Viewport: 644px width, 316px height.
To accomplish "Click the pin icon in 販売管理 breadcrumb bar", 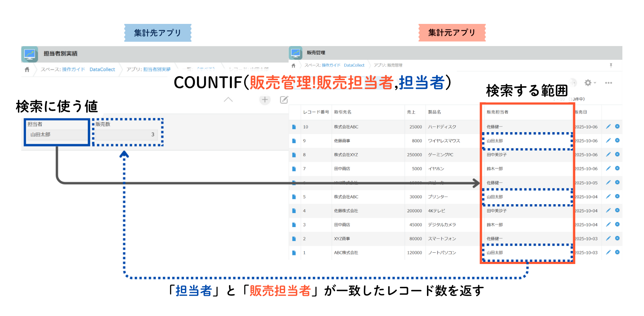I will pyautogui.click(x=611, y=65).
